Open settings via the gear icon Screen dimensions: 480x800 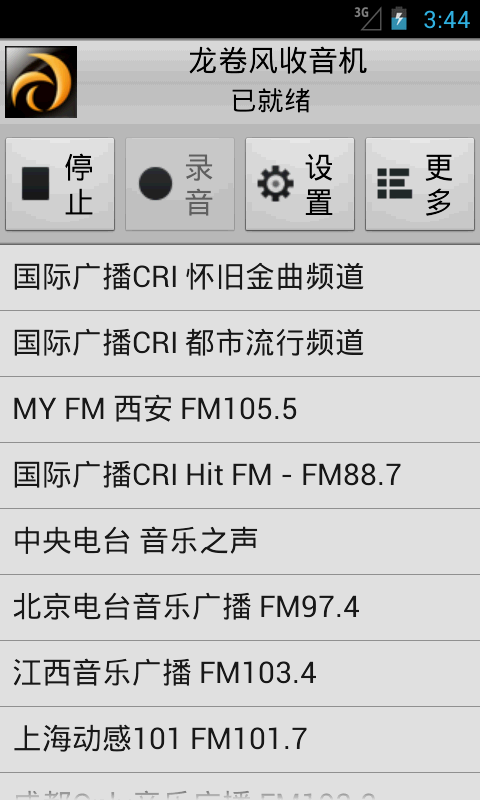275,184
